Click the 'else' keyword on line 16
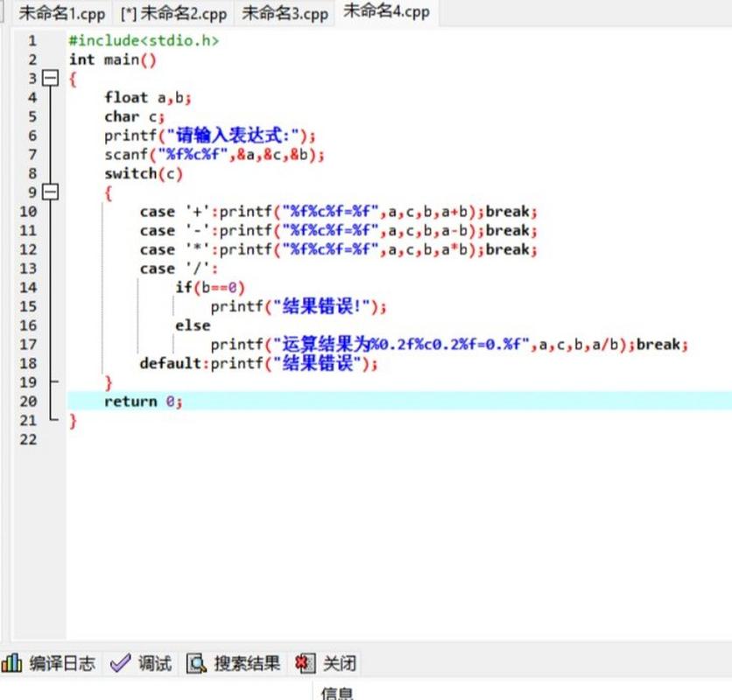 pos(193,325)
